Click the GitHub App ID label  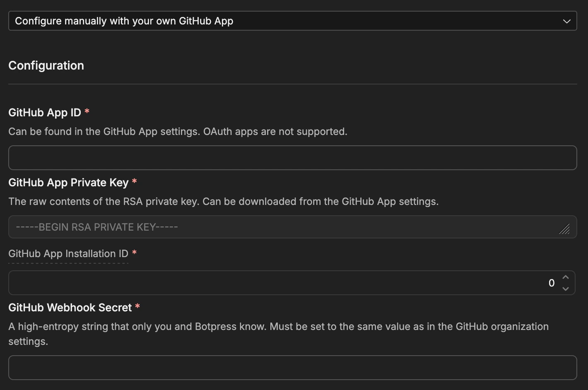[x=45, y=113]
